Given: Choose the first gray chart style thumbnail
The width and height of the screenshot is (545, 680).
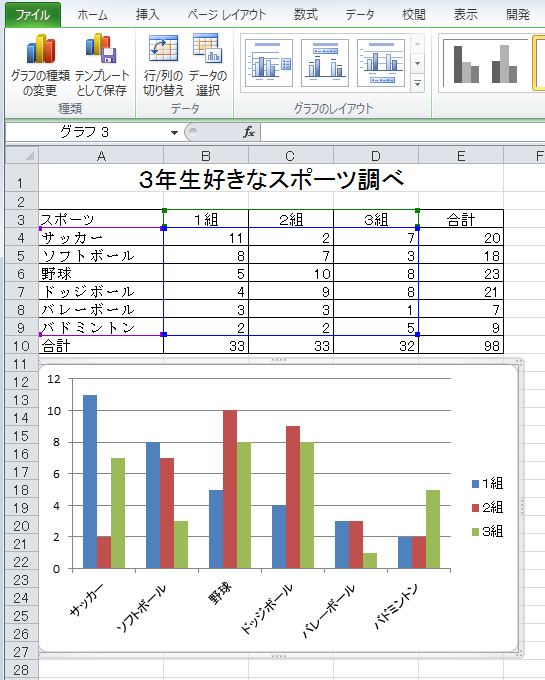Looking at the screenshot, I should click(x=466, y=64).
